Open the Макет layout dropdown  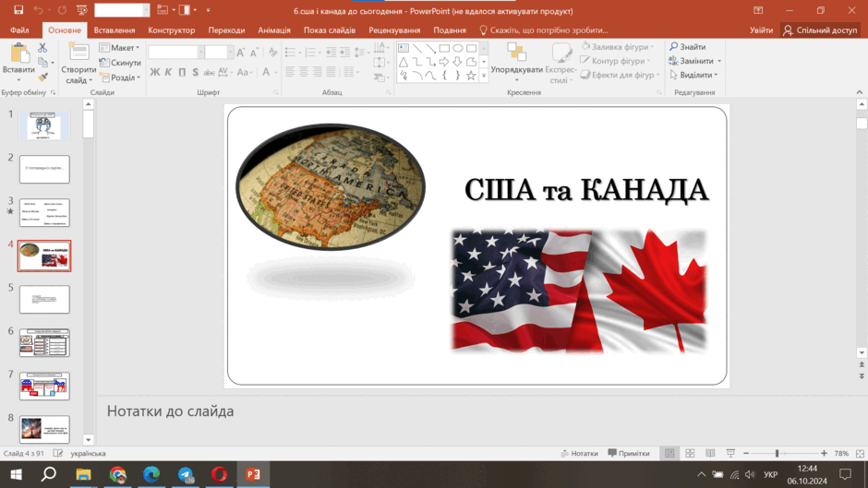pyautogui.click(x=119, y=48)
